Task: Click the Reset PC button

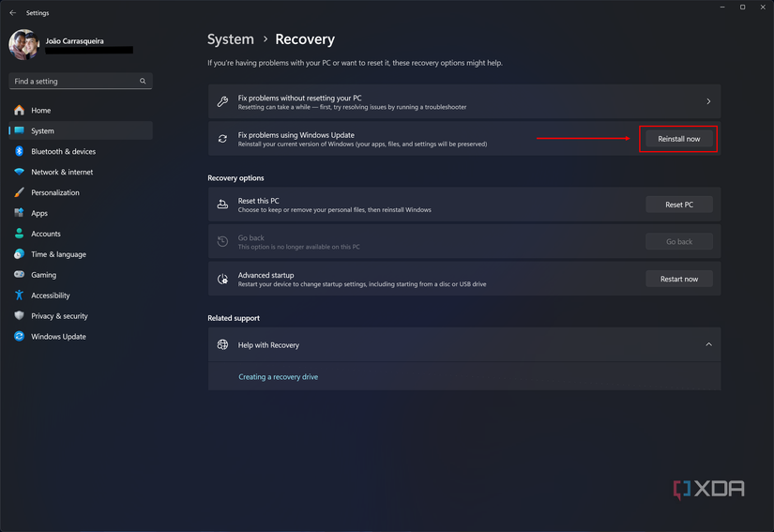Action: point(678,205)
